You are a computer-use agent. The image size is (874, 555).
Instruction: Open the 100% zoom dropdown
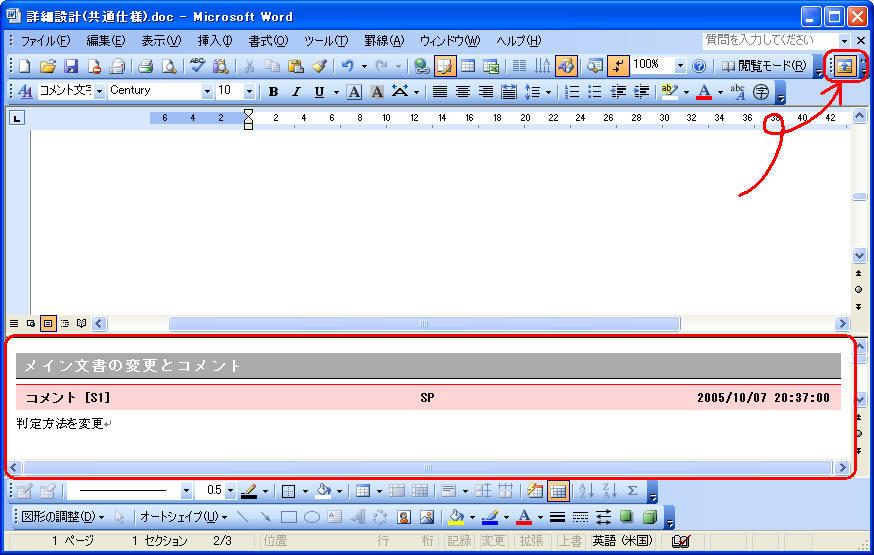(680, 66)
